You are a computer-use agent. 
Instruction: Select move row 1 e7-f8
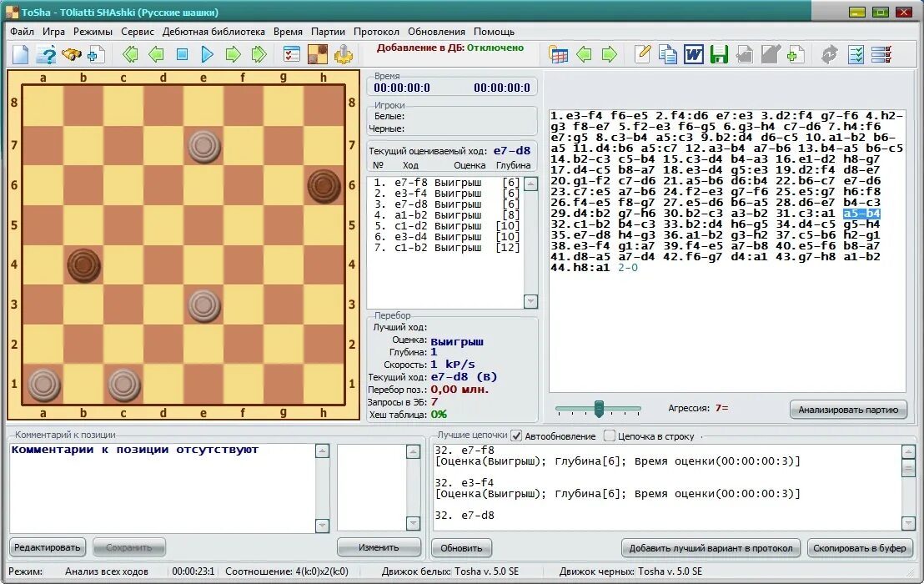(447, 183)
